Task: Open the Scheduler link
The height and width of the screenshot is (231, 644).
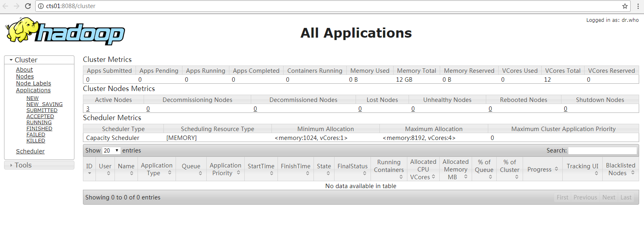Action: [30, 151]
